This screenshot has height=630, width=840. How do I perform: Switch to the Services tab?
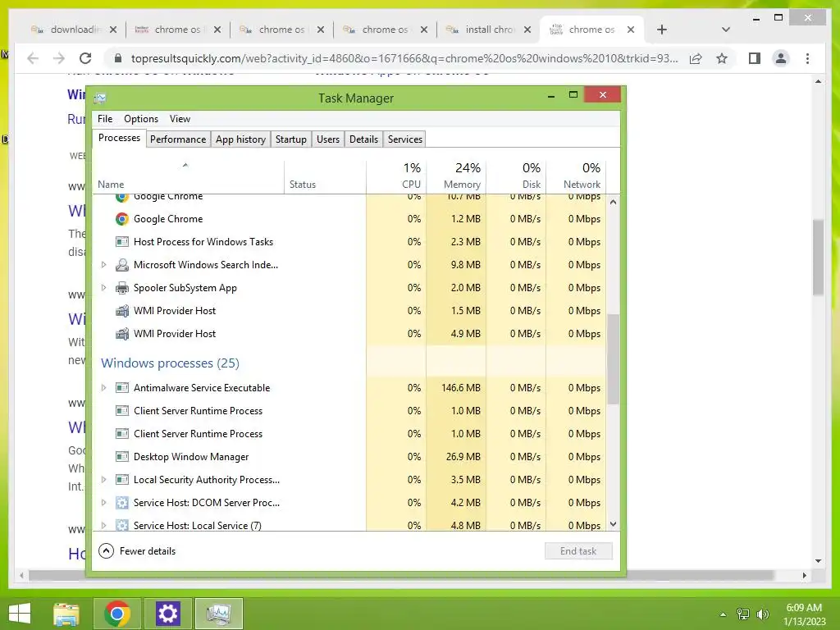click(x=405, y=139)
